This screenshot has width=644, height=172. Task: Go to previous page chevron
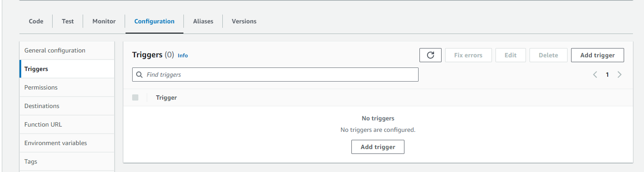click(595, 75)
